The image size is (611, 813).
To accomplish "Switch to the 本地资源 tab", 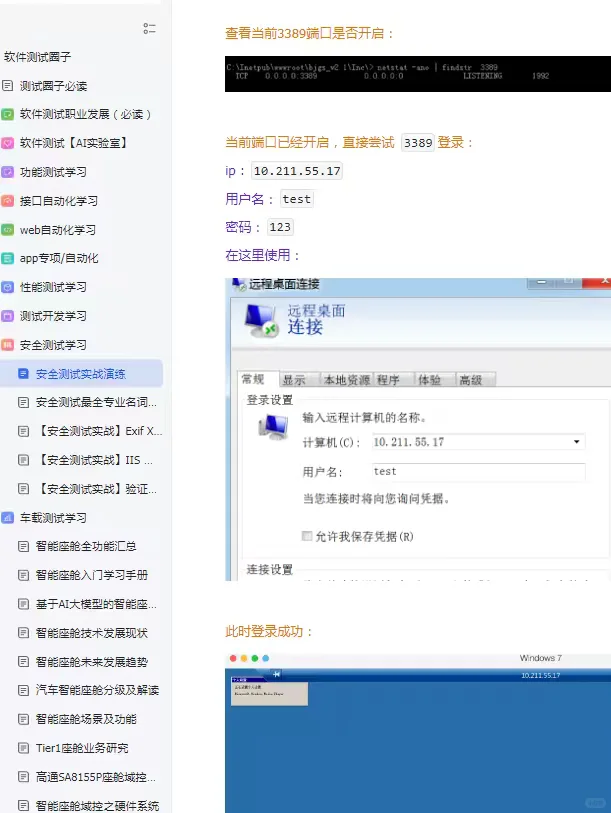I will coord(346,380).
